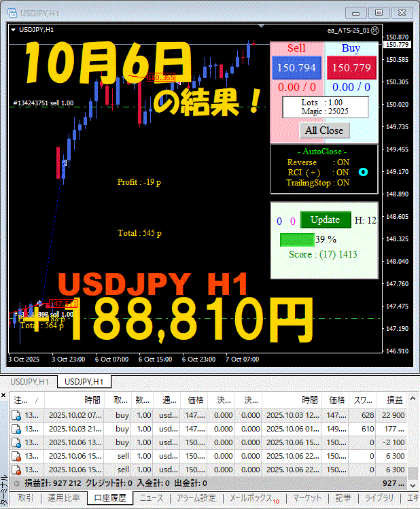The width and height of the screenshot is (420, 509).
Task: Sort by the 損益 column header
Action: [391, 400]
